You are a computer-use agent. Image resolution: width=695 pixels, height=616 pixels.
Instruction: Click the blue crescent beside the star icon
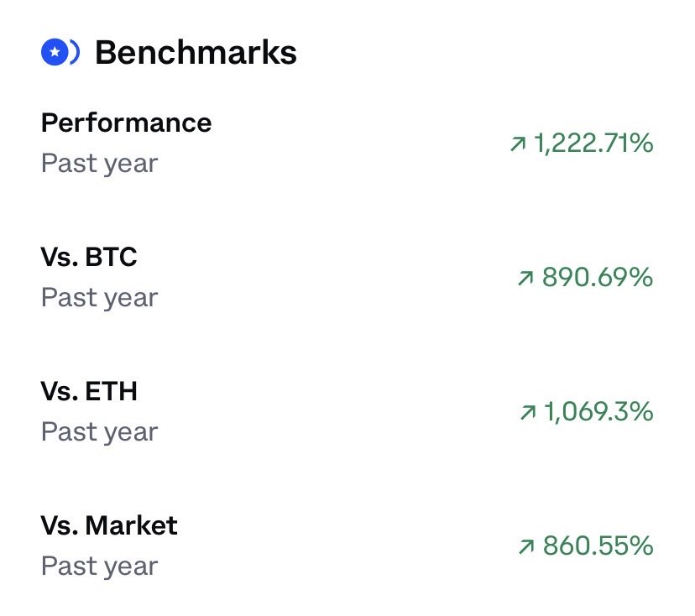pyautogui.click(x=76, y=53)
